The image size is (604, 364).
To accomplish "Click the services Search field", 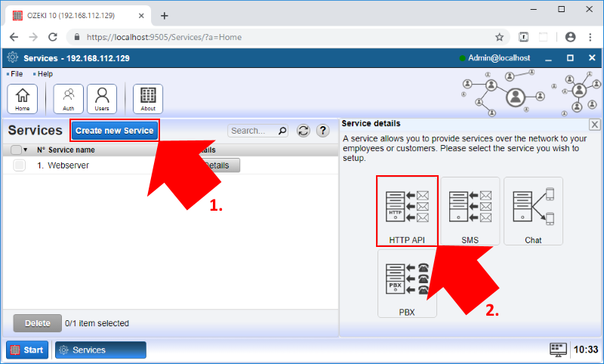I will point(254,131).
